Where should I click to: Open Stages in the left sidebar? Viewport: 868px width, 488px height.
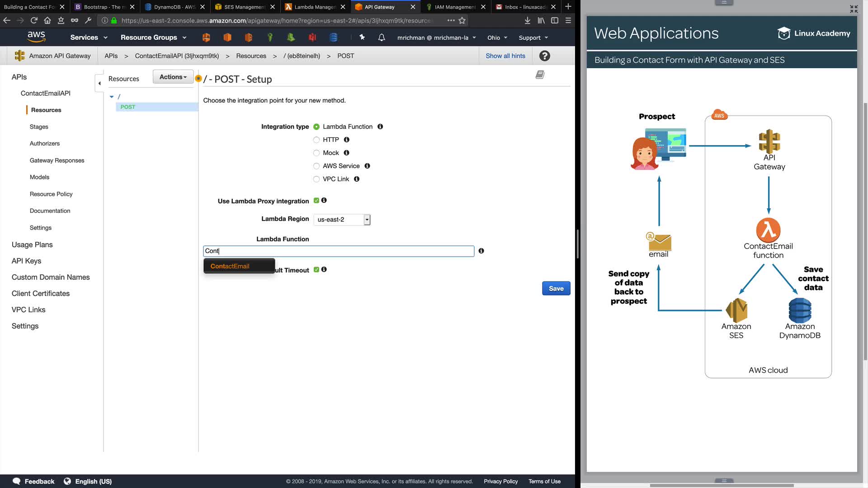click(39, 127)
